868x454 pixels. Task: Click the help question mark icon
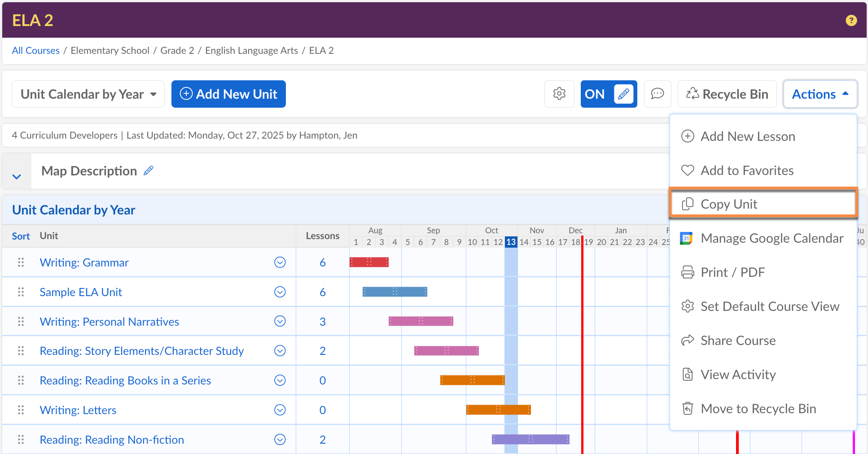pyautogui.click(x=851, y=21)
